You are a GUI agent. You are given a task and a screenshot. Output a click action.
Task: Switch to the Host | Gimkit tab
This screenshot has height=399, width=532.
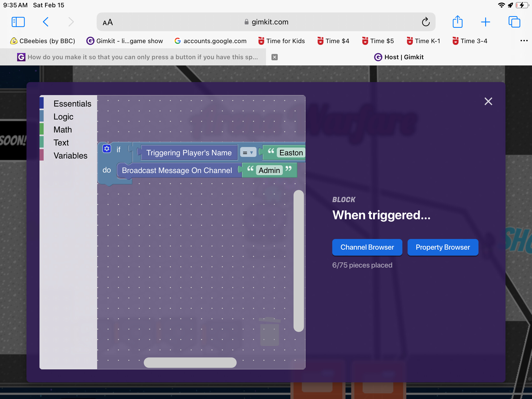[399, 57]
